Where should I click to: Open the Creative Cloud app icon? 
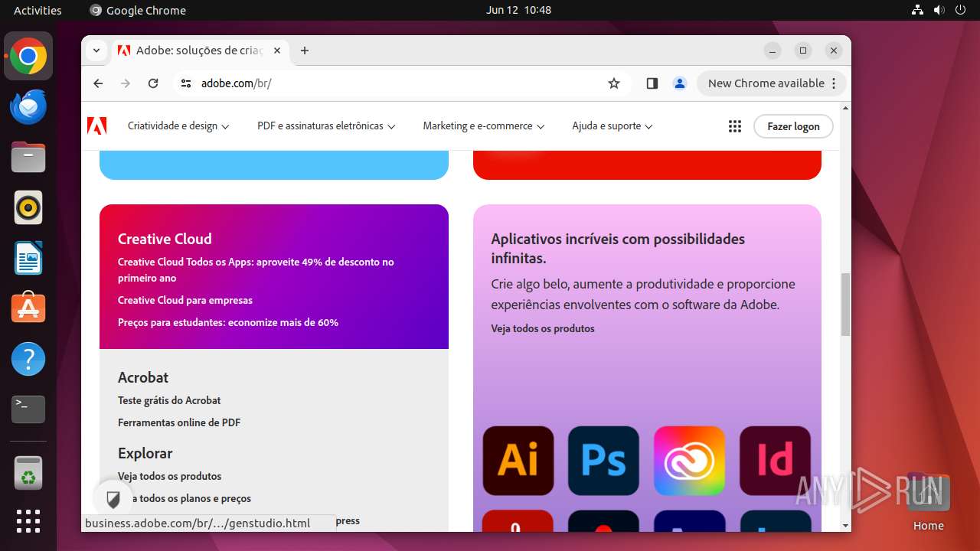pyautogui.click(x=689, y=461)
